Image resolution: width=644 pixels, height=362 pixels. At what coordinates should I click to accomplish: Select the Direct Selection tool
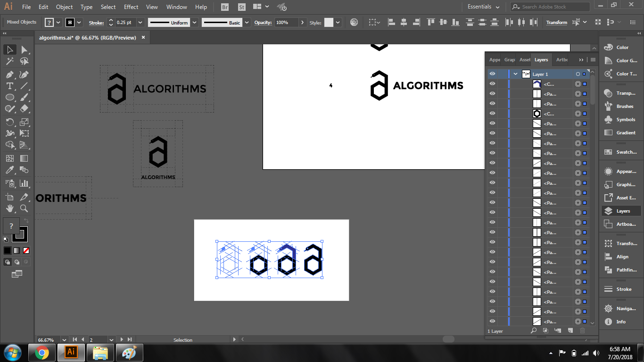coord(24,50)
